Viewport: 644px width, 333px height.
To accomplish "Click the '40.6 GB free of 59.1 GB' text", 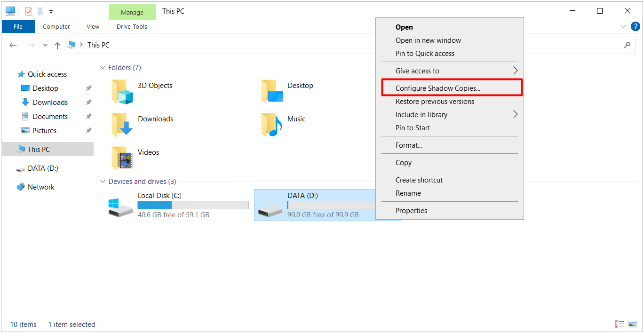I will pos(174,215).
